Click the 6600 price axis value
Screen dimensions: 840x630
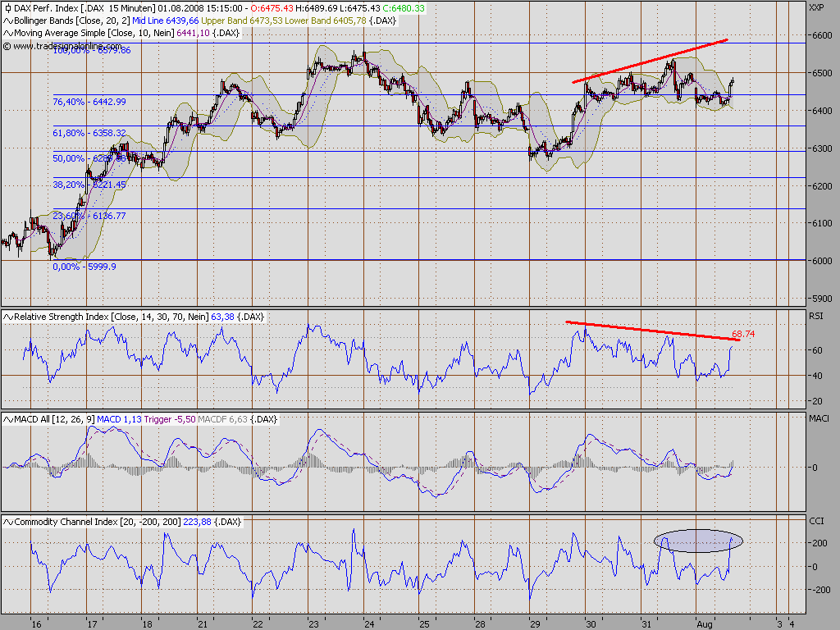[x=822, y=35]
